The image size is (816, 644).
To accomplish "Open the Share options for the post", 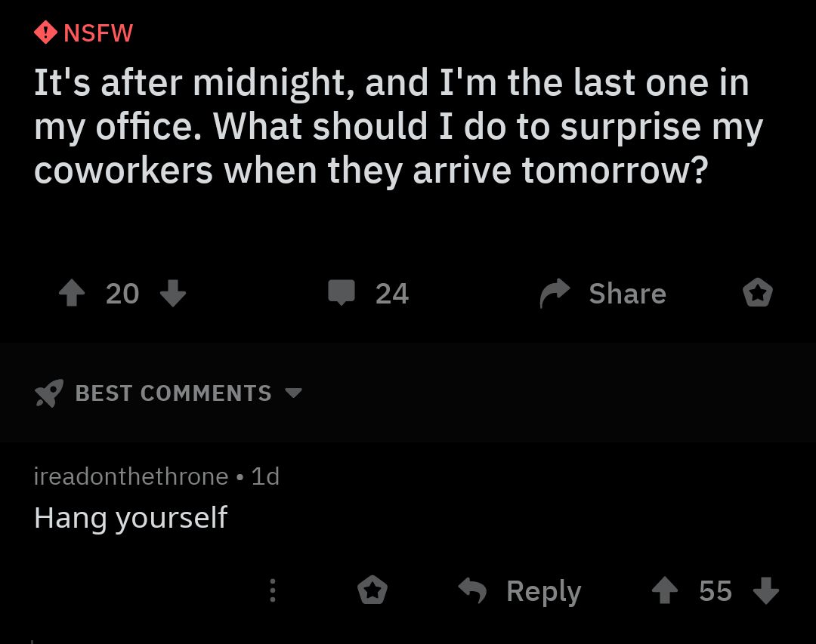I will (601, 293).
